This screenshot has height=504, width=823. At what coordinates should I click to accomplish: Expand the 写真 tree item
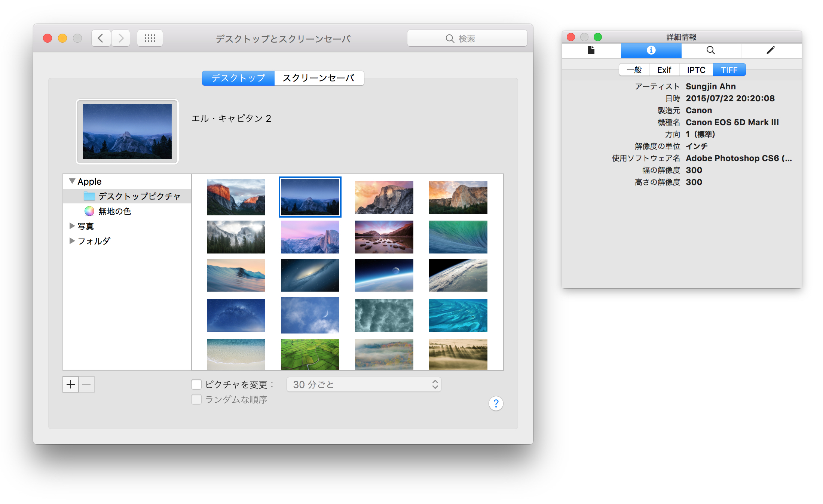[72, 226]
